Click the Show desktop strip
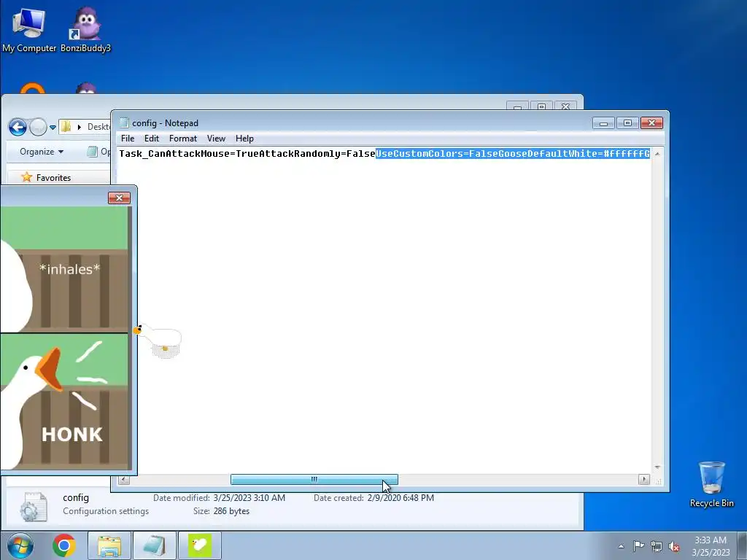 742,545
